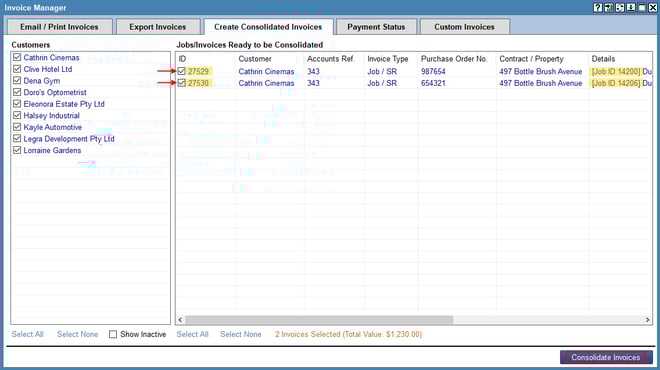
Task: Open the Custom Invoices tab
Action: tap(464, 27)
